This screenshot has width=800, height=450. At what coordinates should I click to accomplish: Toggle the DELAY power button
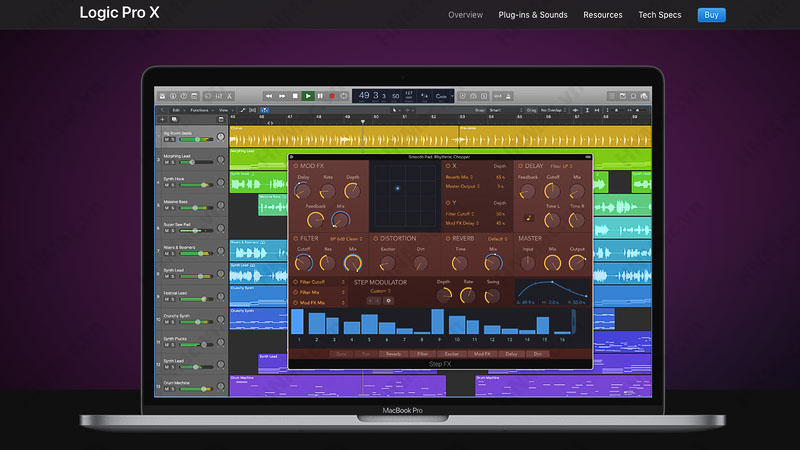click(520, 166)
